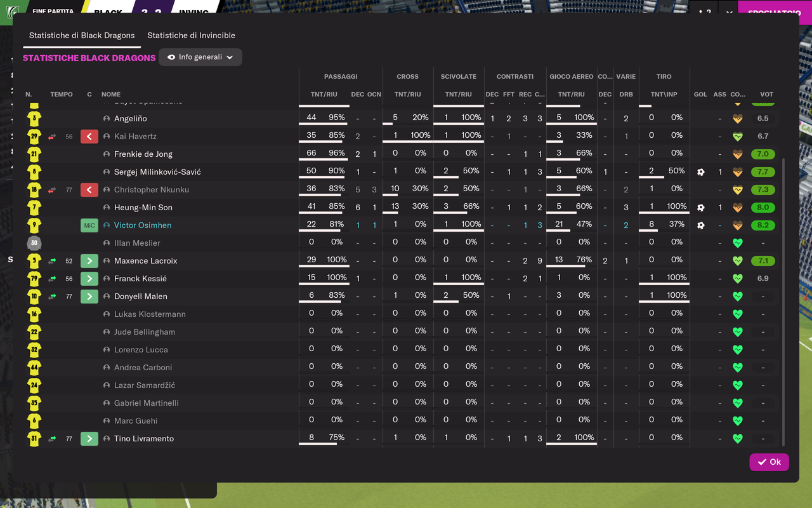The width and height of the screenshot is (812, 508).
Task: Open Gabriel Martinelli player name
Action: 147,403
